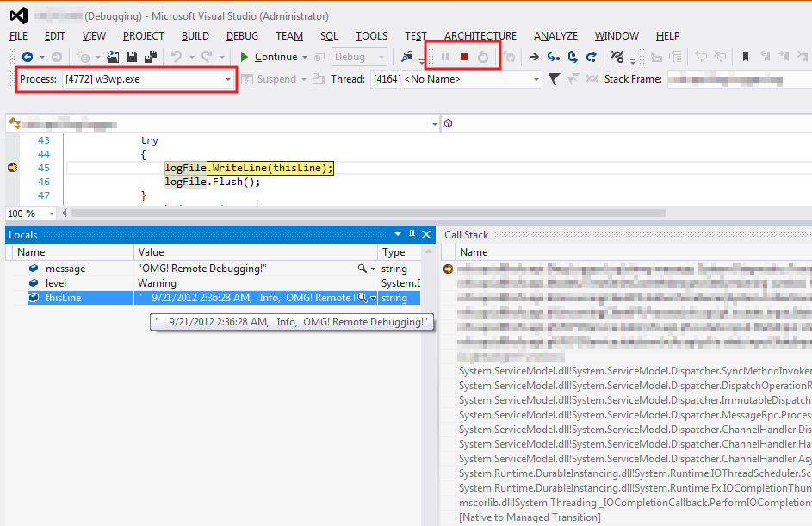Click the Save All icon
This screenshot has width=812, height=526.
151,57
